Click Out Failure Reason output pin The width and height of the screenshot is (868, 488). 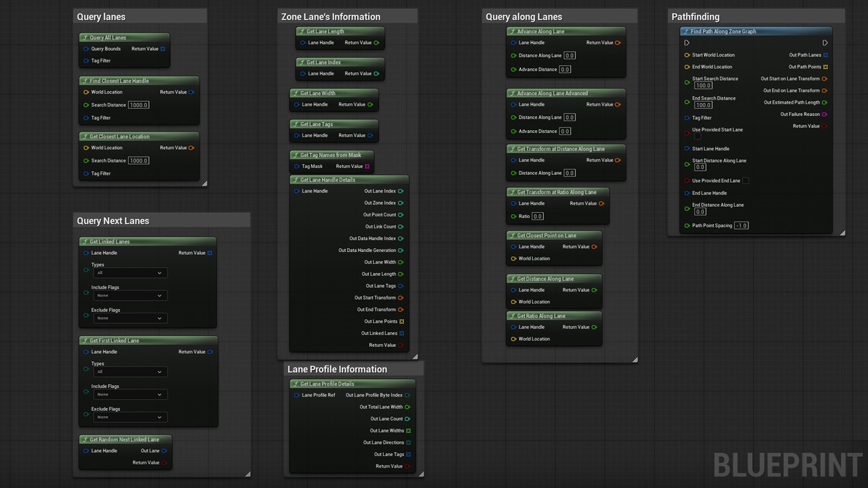click(x=825, y=114)
